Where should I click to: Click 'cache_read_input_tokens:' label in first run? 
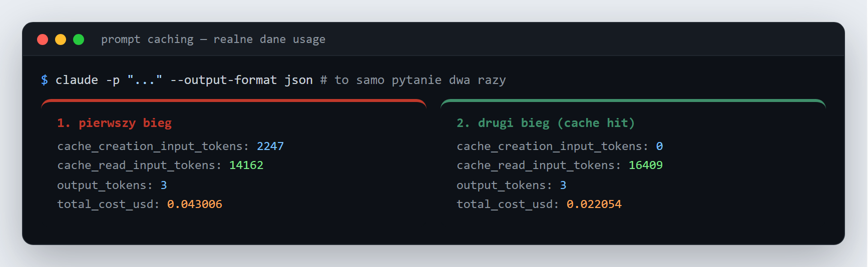pyautogui.click(x=139, y=165)
